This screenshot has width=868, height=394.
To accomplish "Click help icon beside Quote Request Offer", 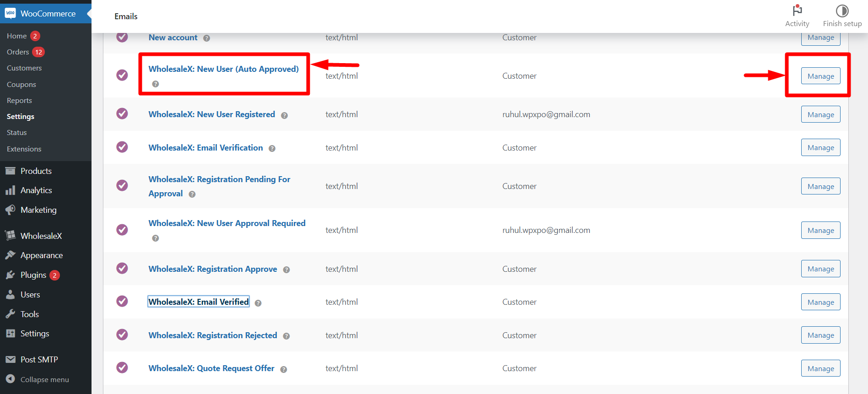I will (284, 370).
